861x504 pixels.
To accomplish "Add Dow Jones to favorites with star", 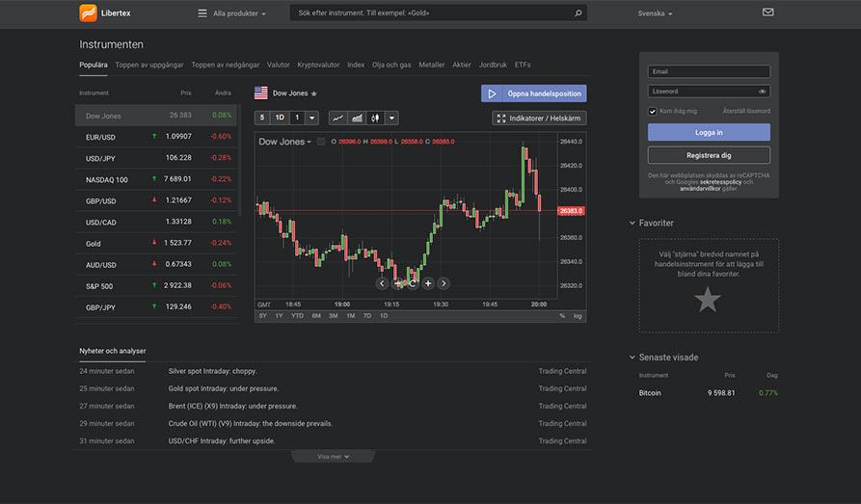I will click(x=314, y=93).
